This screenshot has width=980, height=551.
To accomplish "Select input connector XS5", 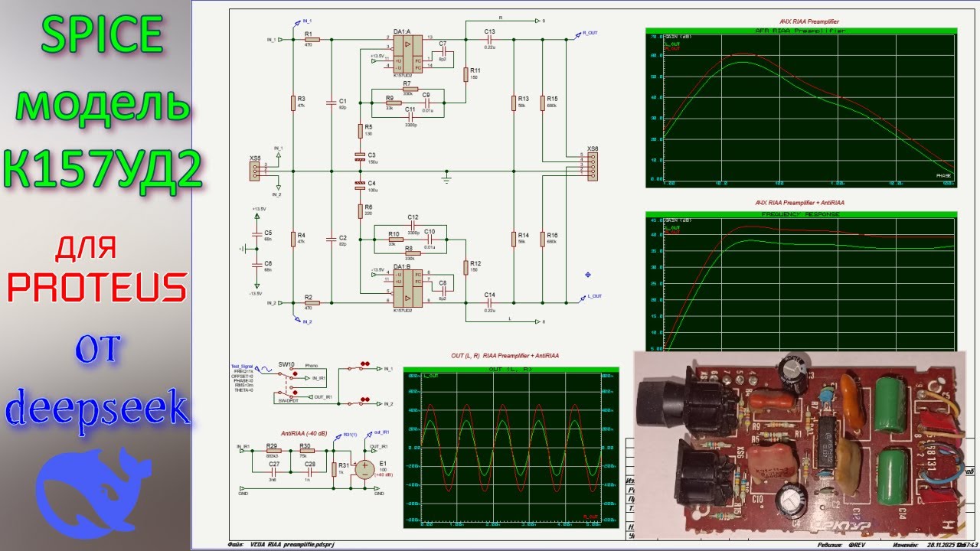I will click(x=255, y=171).
